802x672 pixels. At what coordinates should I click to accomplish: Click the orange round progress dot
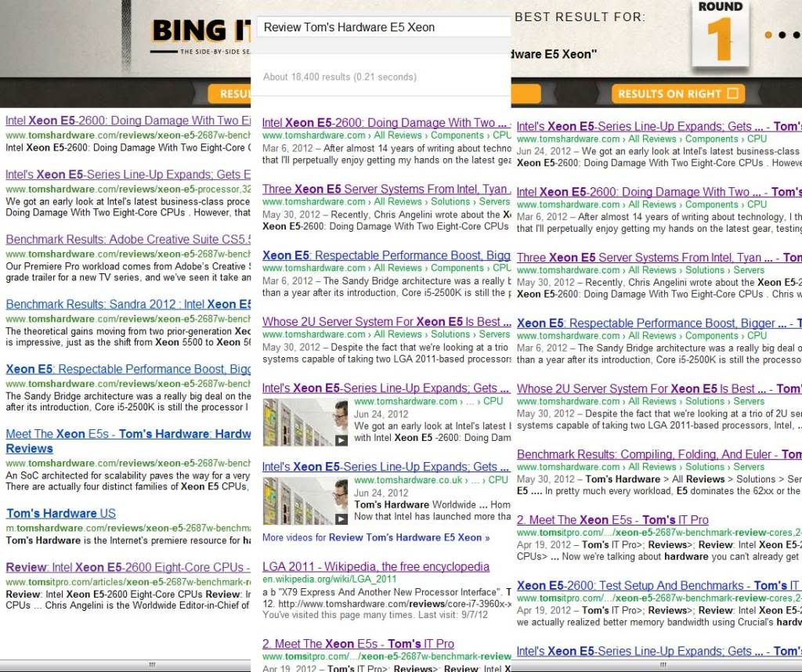click(x=768, y=34)
